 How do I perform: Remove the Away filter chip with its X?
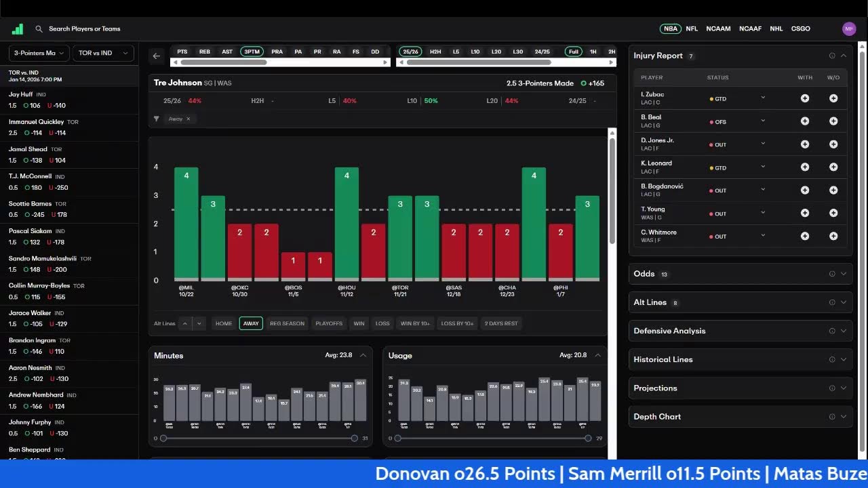point(189,119)
